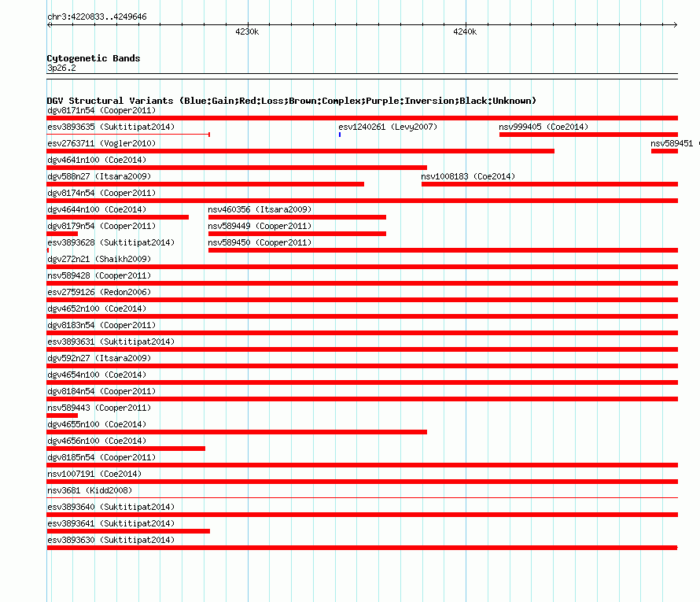Select dgv8184n54 (Cooper2011) variant label
700x602 pixels.
pos(101,391)
